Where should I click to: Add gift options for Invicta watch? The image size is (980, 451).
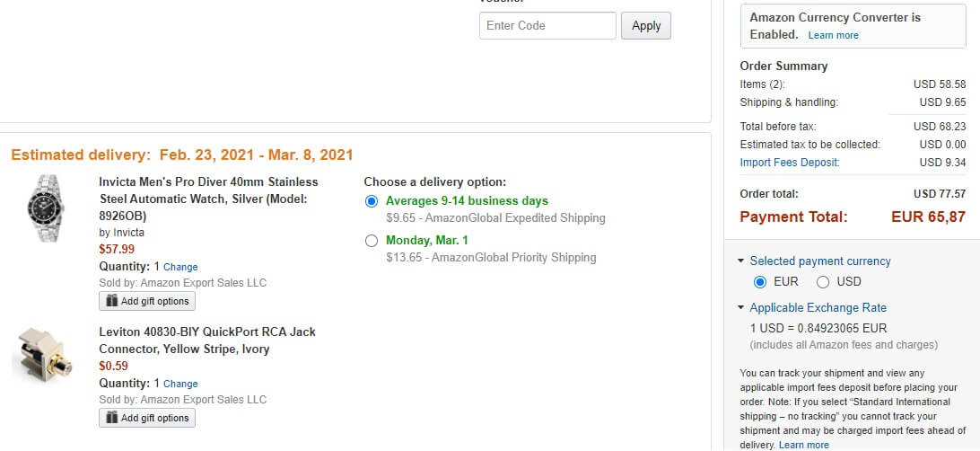[x=147, y=301]
